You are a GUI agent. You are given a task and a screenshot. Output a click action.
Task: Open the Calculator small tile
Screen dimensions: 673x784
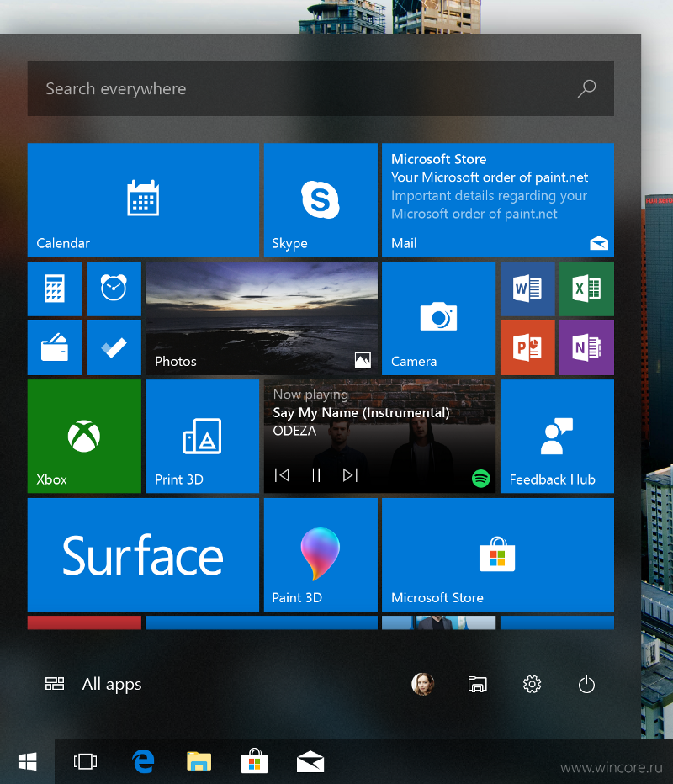pos(55,289)
